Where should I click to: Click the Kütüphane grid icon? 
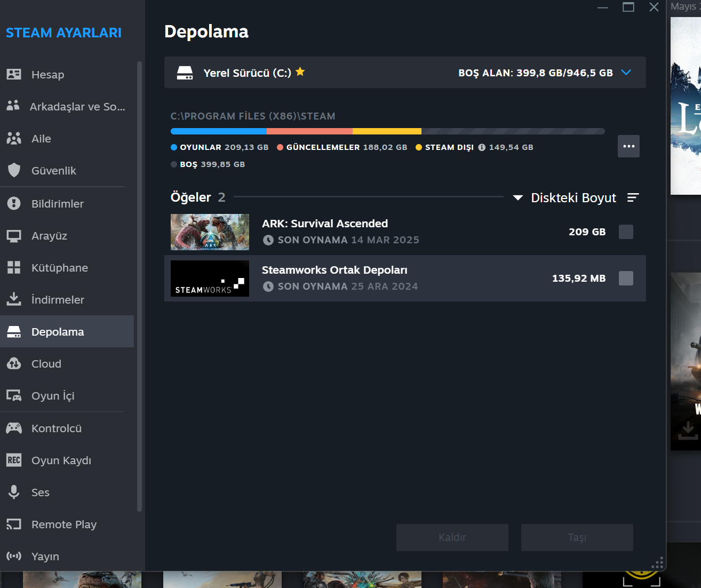point(14,267)
